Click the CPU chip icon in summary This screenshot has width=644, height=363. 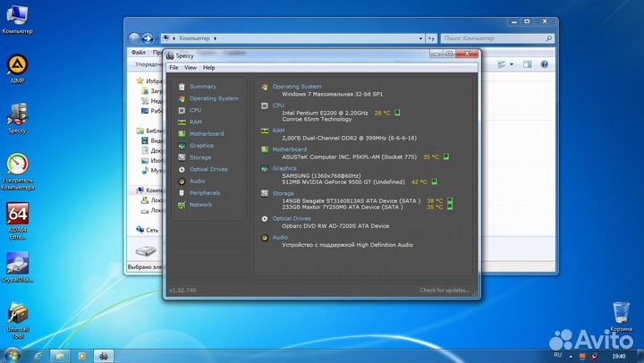(265, 106)
